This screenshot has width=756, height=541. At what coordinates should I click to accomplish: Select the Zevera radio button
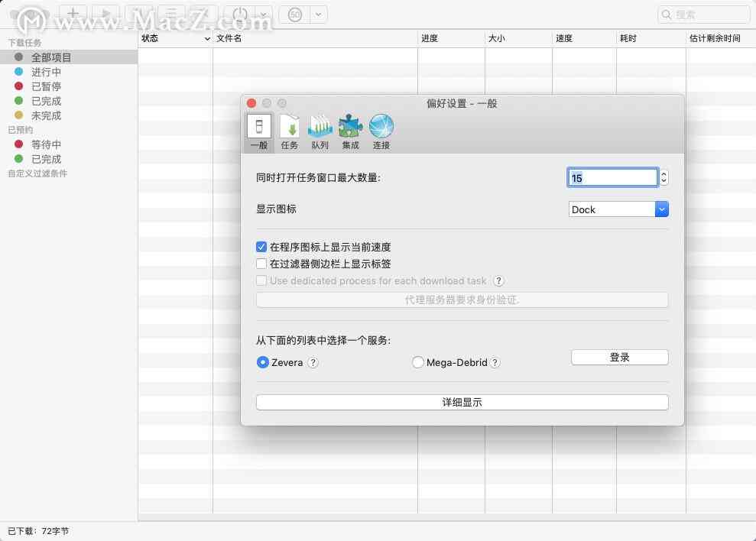tap(262, 363)
